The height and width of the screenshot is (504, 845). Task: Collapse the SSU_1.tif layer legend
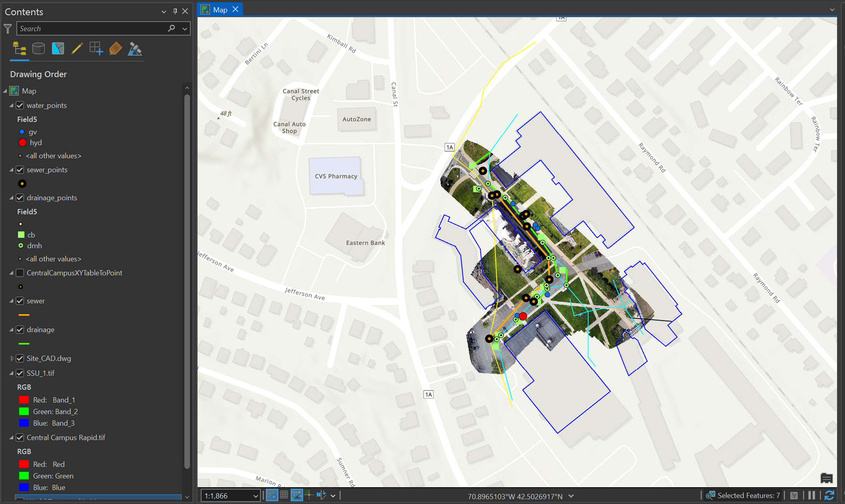tap(12, 373)
